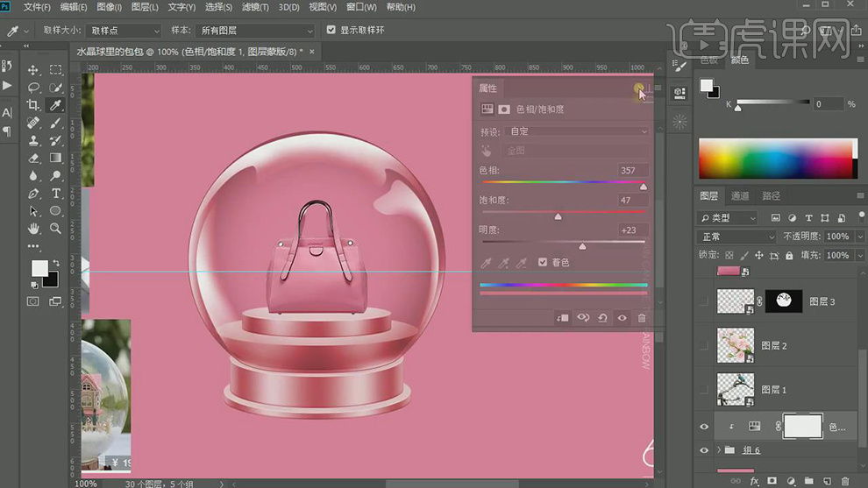Hide the 组 6 layer group
Image resolution: width=868 pixels, height=488 pixels.
coord(704,450)
